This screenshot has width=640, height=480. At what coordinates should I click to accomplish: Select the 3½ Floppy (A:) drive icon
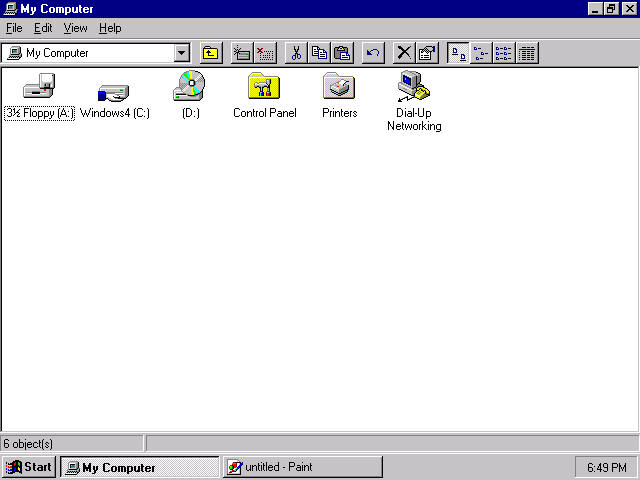point(39,86)
